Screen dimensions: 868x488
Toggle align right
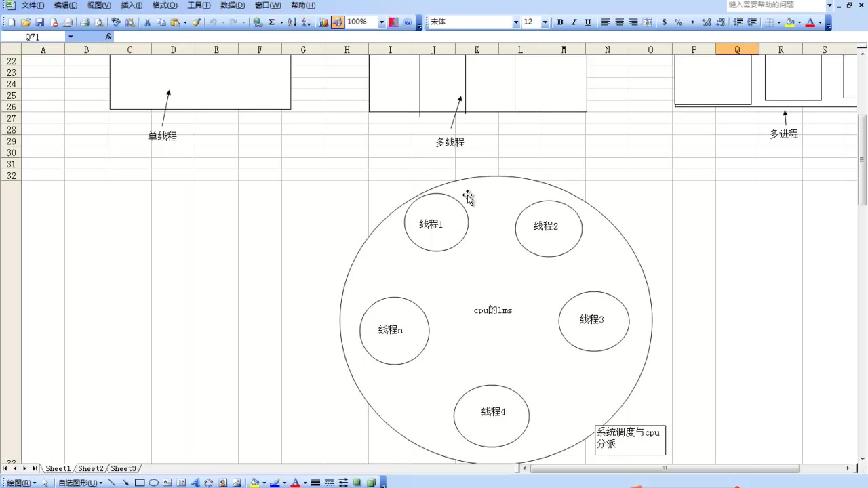pos(633,22)
